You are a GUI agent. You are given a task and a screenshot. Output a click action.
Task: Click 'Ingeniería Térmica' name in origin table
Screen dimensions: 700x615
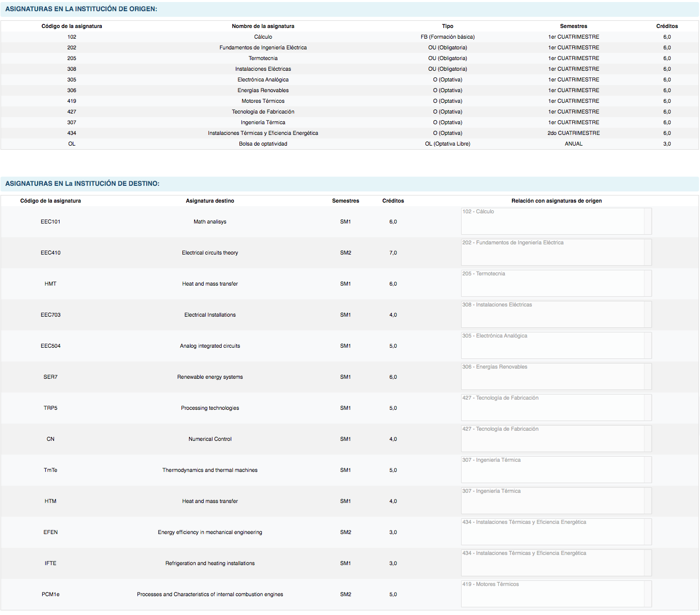(x=263, y=122)
